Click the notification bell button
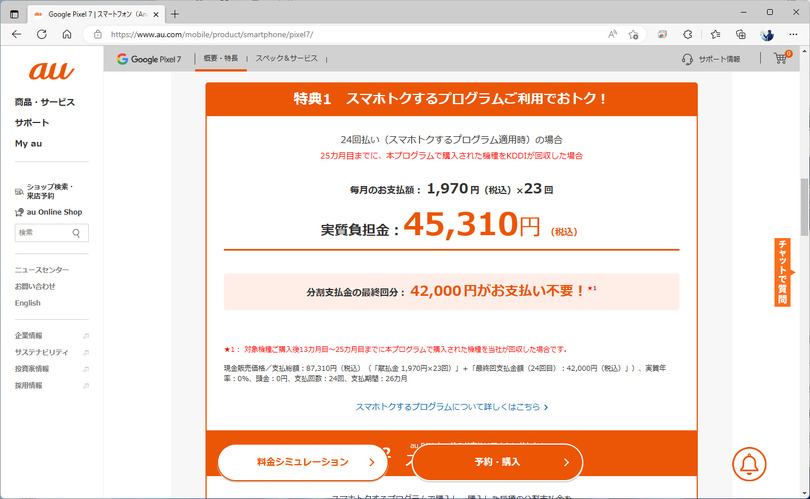Screen dimensions: 810x499 pos(749,464)
